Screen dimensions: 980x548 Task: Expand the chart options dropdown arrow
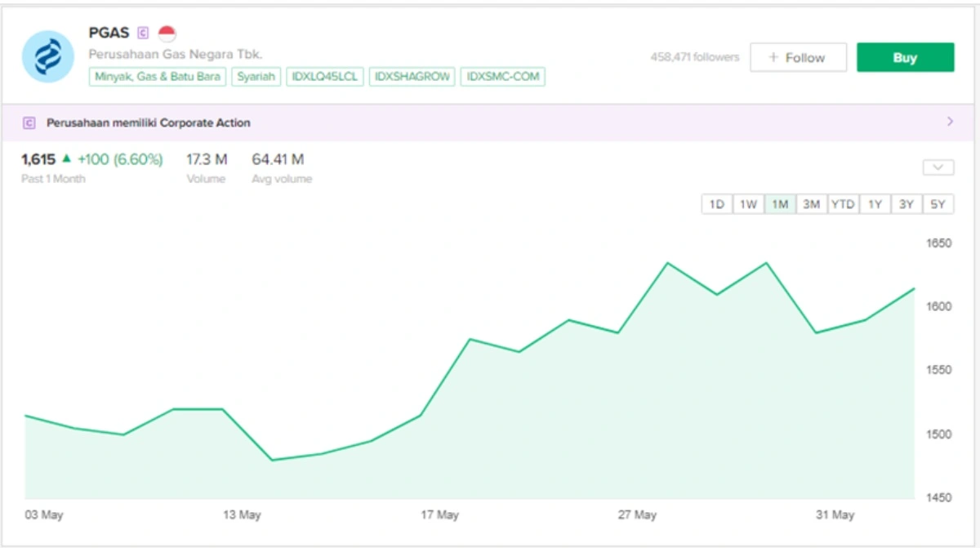point(938,167)
